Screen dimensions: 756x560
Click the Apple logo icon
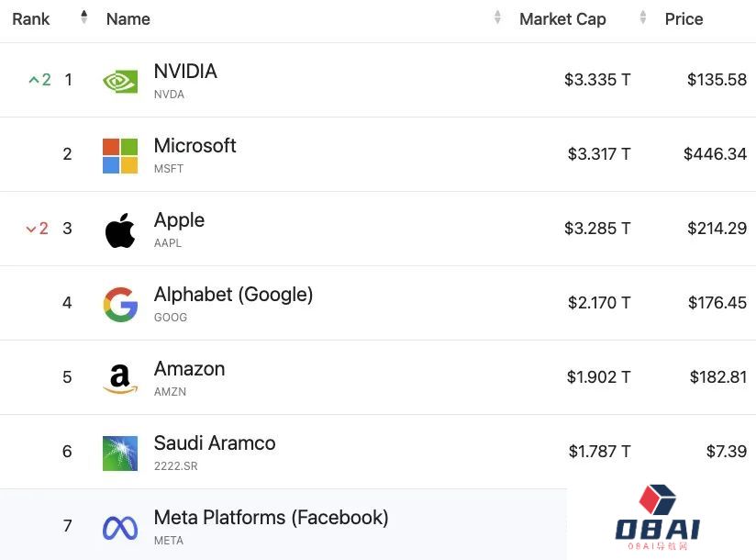click(x=120, y=230)
